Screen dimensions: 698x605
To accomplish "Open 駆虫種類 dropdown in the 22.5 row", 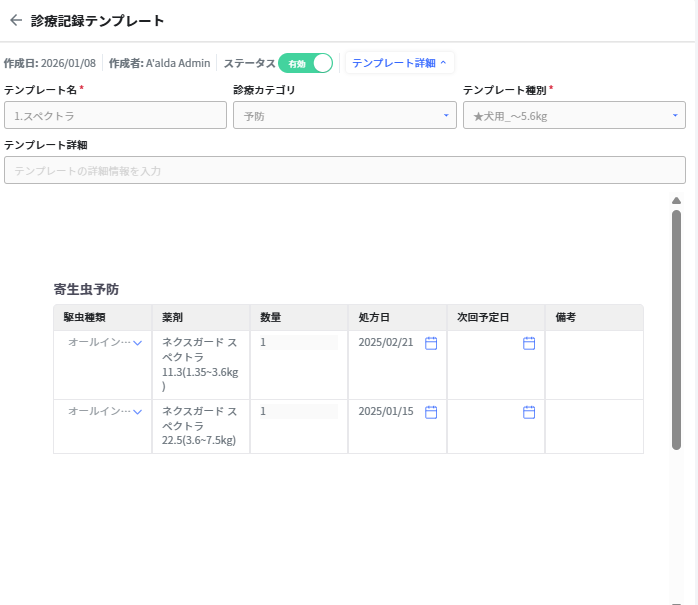I will [104, 411].
